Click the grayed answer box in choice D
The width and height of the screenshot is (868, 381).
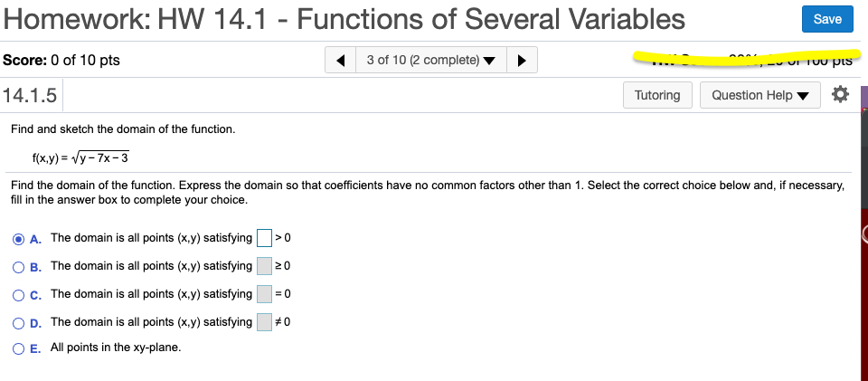click(265, 322)
